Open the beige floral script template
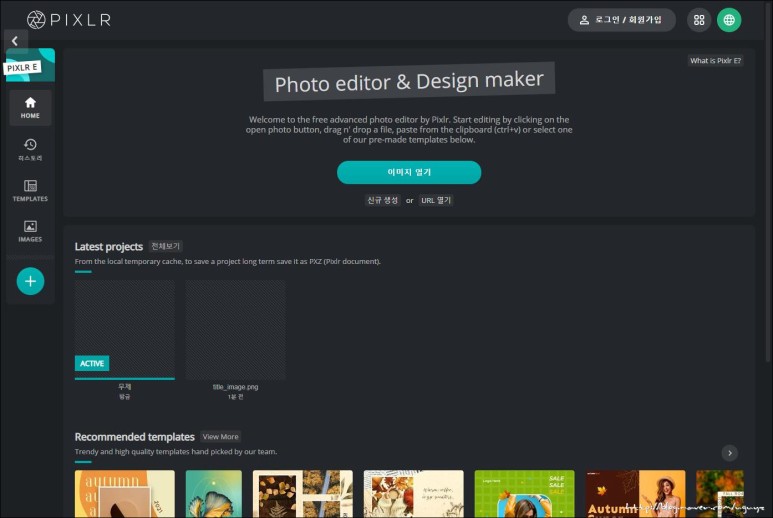Image resolution: width=773 pixels, height=518 pixels. pos(414,493)
